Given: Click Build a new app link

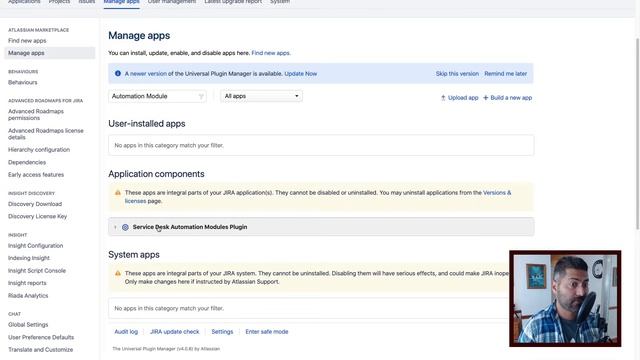Looking at the screenshot, I should pos(511,98).
